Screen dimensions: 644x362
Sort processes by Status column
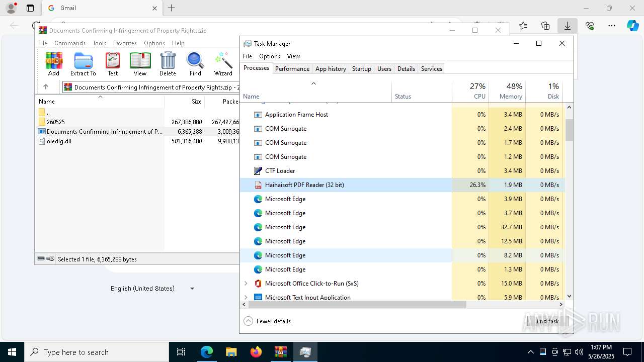pos(422,91)
